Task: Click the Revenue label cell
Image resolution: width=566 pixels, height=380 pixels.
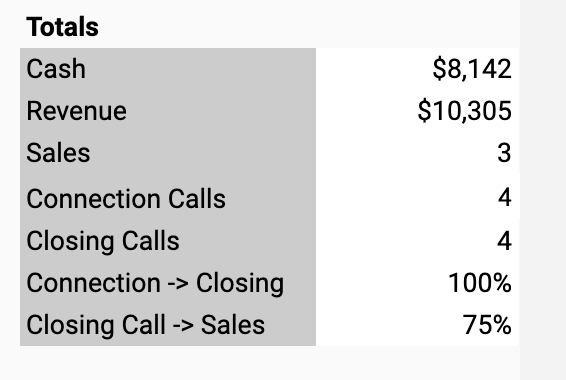Action: (x=168, y=111)
